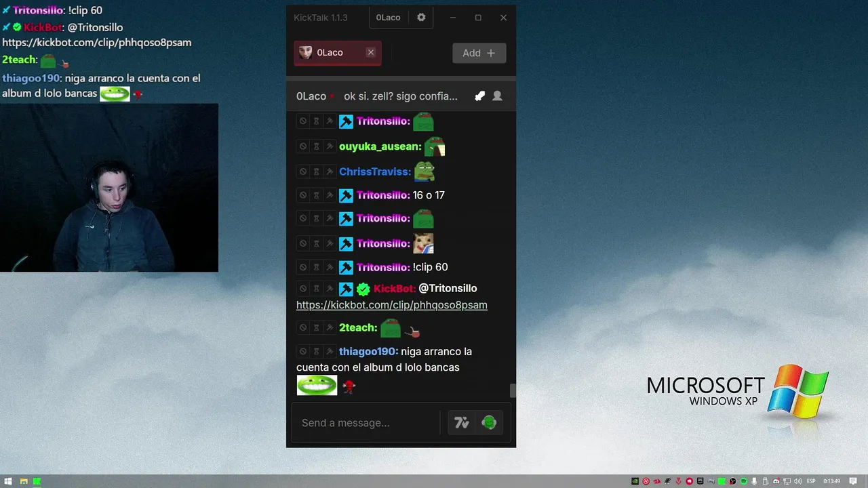Click gavel icon on the '!clip 60' message

click(330, 267)
